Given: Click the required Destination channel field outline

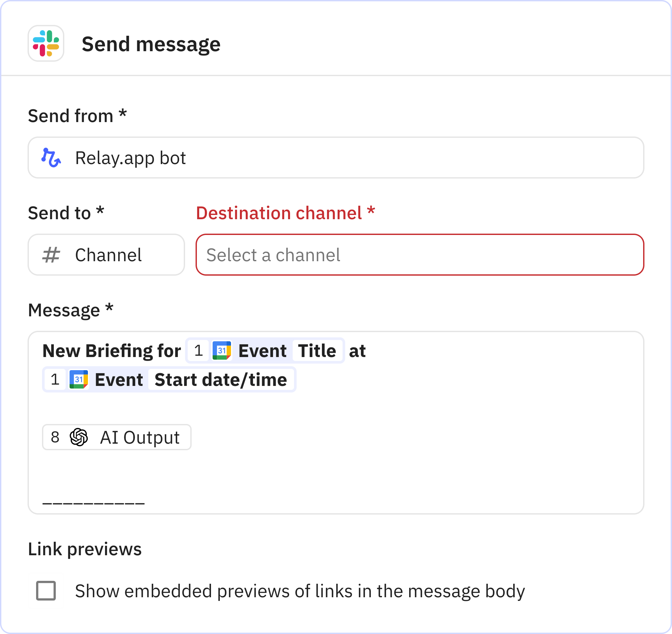Looking at the screenshot, I should (x=419, y=255).
